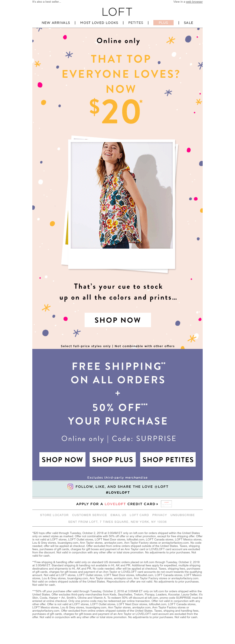Open Most Loved Looks navigation link

tap(99, 23)
